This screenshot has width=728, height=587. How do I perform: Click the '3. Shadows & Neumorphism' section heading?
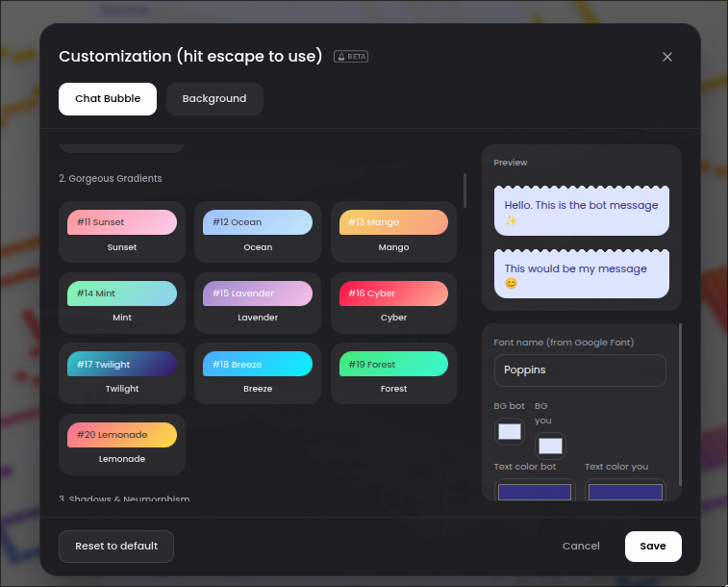(x=124, y=498)
